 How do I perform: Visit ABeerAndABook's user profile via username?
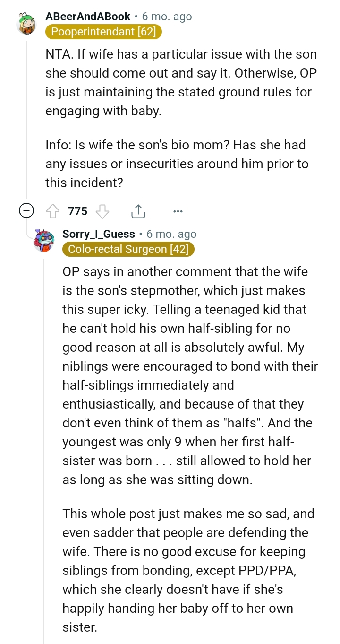(x=88, y=17)
